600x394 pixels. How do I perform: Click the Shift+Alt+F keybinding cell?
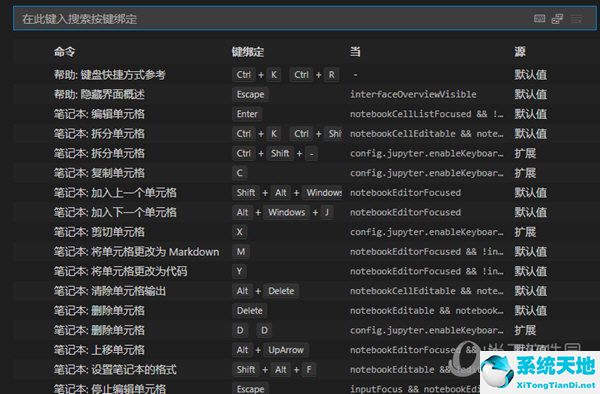pos(274,370)
